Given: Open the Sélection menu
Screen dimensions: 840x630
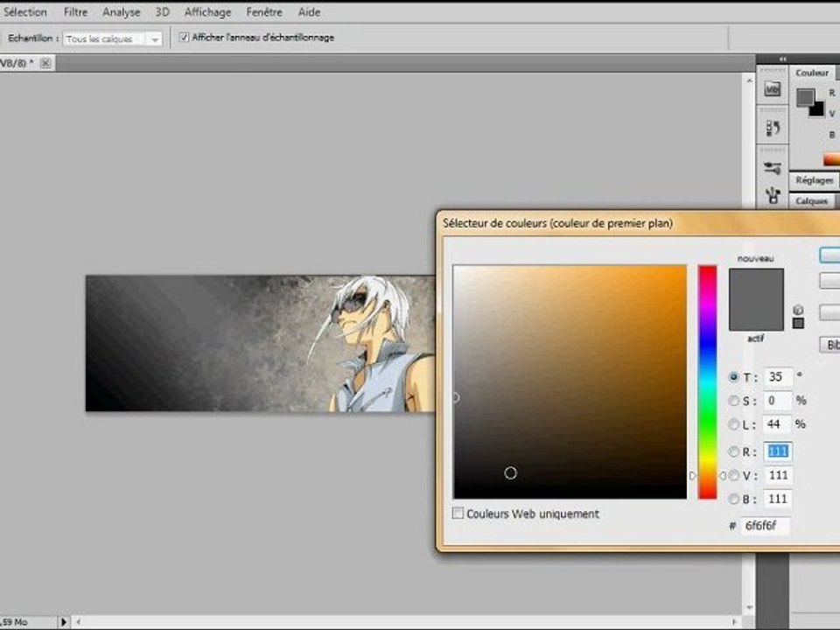Looking at the screenshot, I should 24,11.
